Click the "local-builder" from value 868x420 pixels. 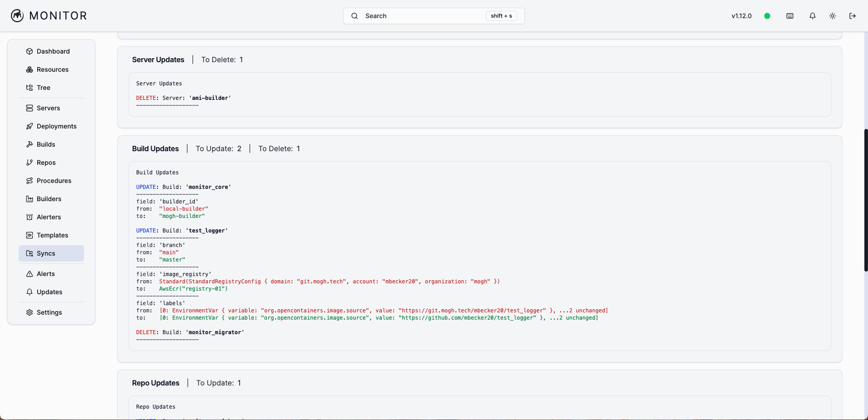[x=183, y=209]
